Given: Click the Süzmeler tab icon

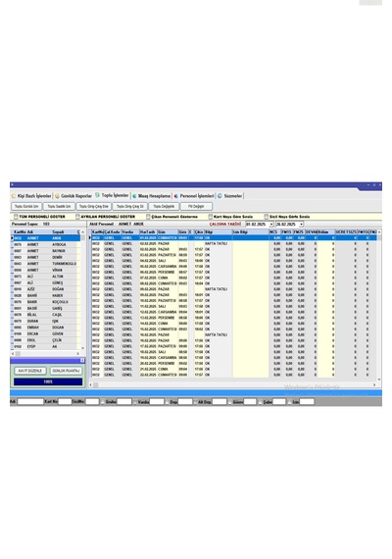Looking at the screenshot, I should (220, 196).
